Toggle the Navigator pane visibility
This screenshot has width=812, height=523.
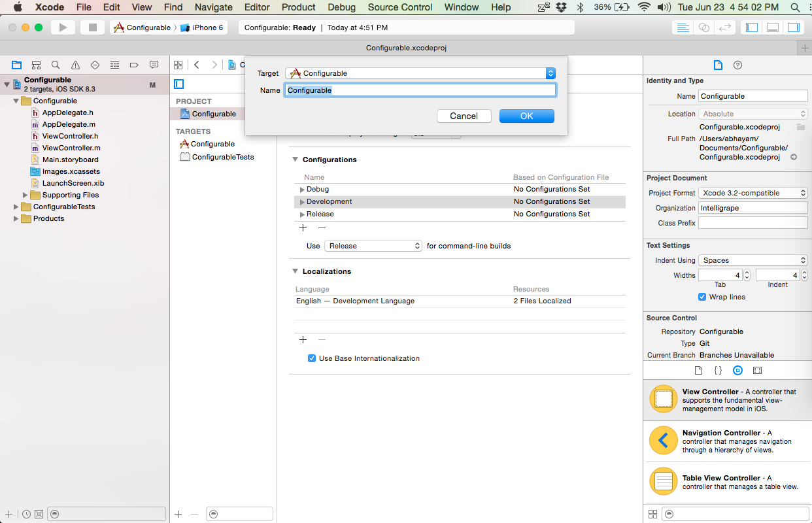pos(752,27)
